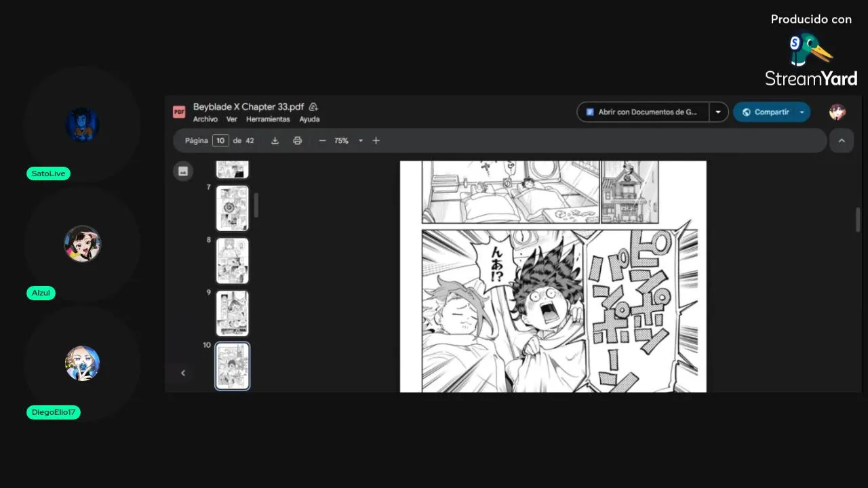The image size is (868, 488).
Task: Download the PDF file
Action: pos(275,140)
